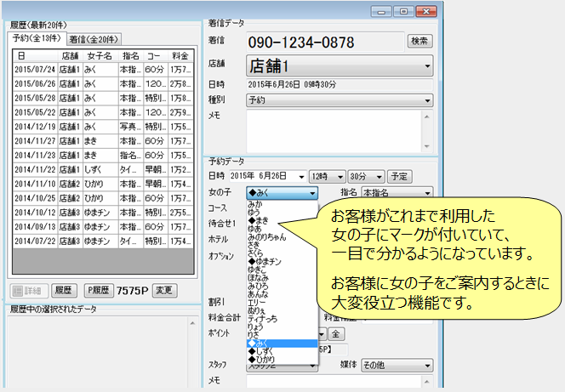565x392 pixels.
Task: Select ◆まき from the girl list
Action: pyautogui.click(x=259, y=221)
